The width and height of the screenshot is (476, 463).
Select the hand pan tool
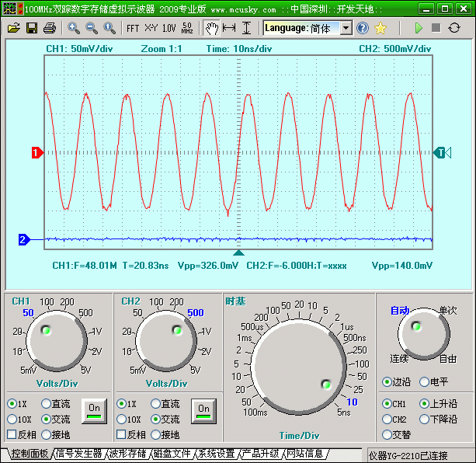point(211,28)
